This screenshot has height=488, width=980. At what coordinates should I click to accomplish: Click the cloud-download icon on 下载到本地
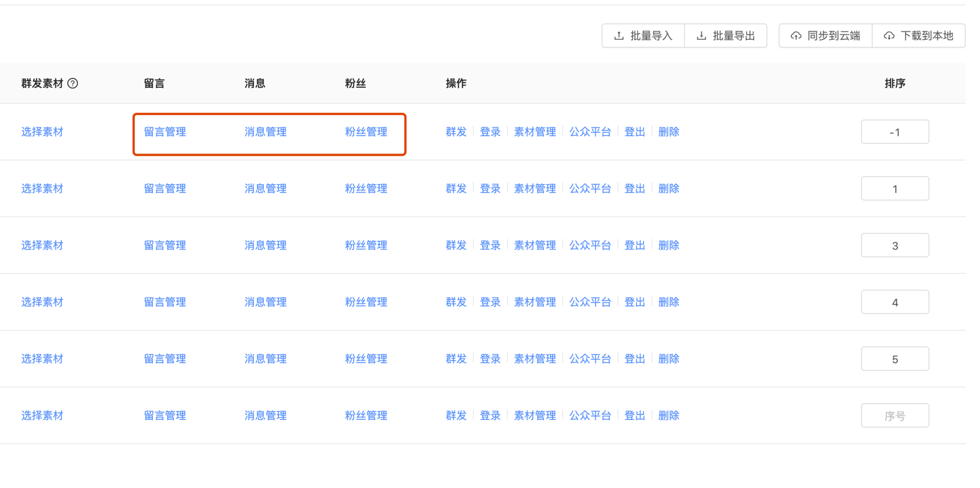(889, 35)
